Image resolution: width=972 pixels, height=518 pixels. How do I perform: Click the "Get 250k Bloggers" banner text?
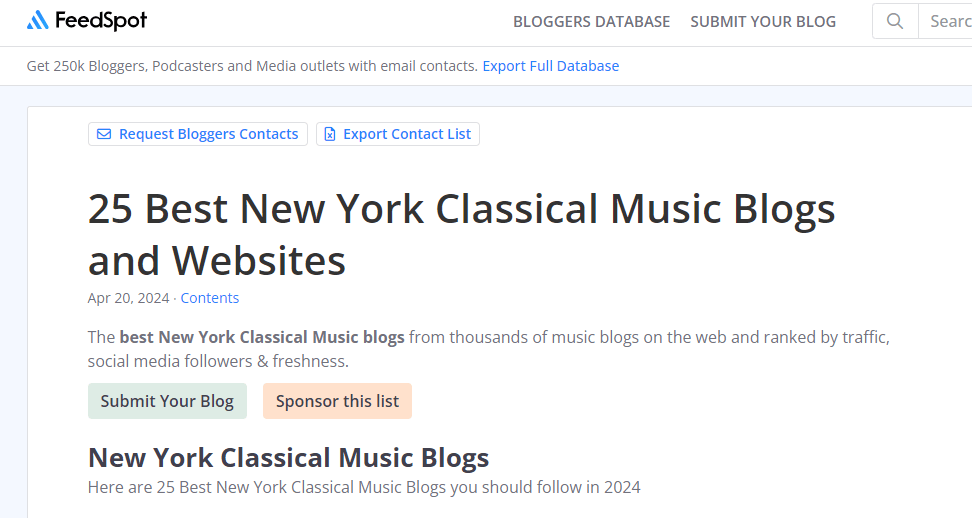tap(252, 66)
